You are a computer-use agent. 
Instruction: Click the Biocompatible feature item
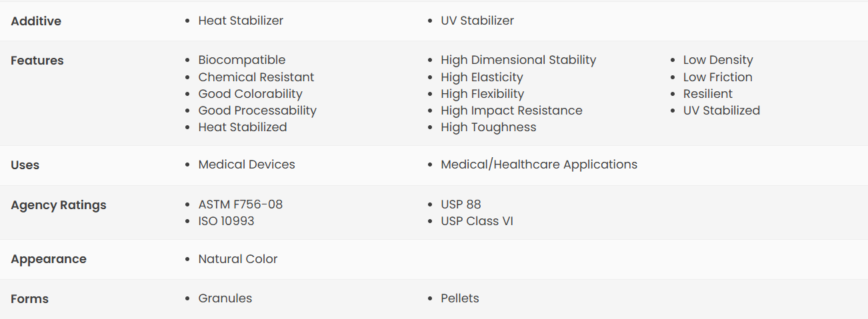pyautogui.click(x=242, y=60)
